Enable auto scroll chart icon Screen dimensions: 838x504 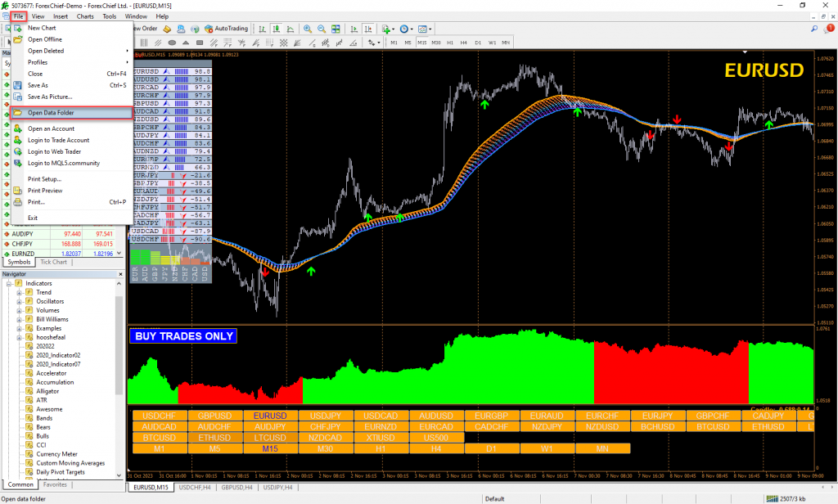click(354, 29)
